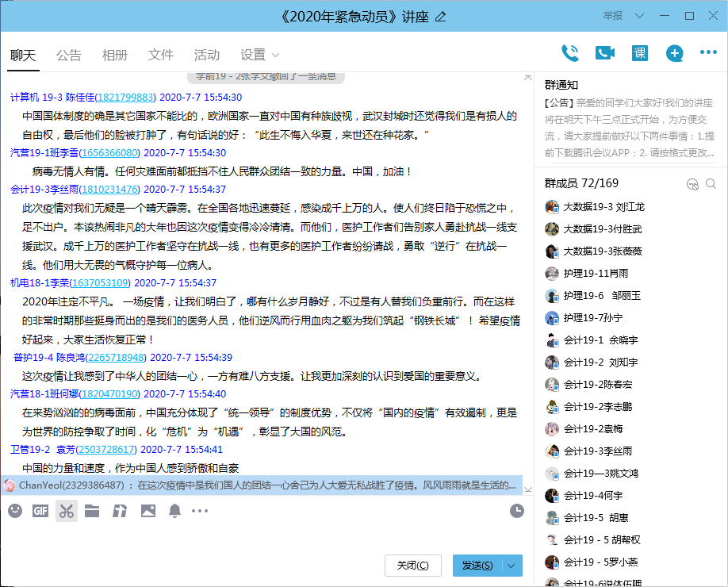
Task: Edit the group name with pencil icon
Action: tap(441, 17)
